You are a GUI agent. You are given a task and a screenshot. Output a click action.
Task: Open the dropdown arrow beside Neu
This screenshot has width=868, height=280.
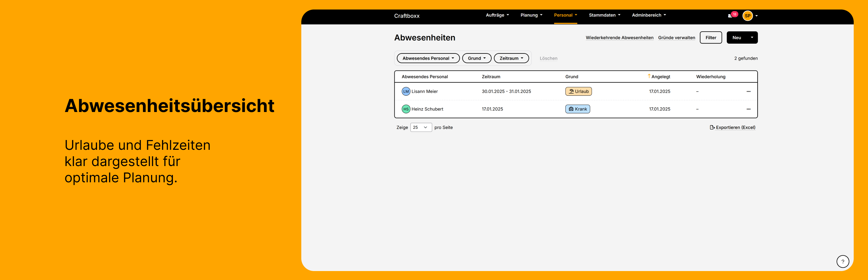(752, 38)
